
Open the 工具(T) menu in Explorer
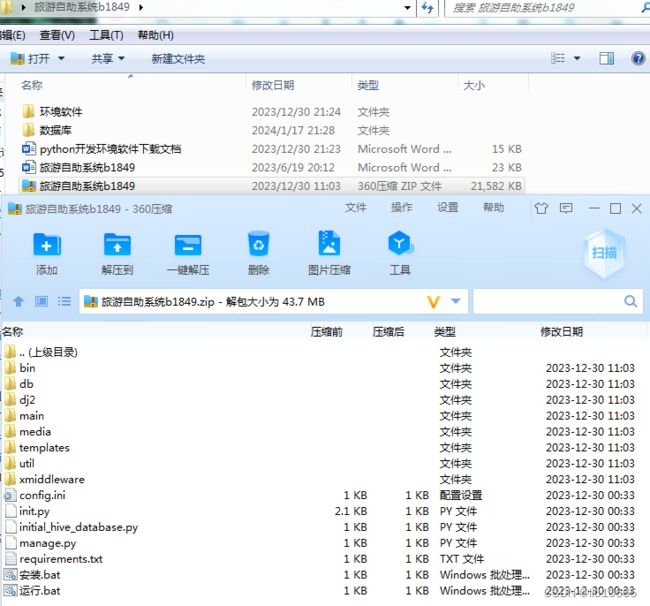tap(106, 35)
